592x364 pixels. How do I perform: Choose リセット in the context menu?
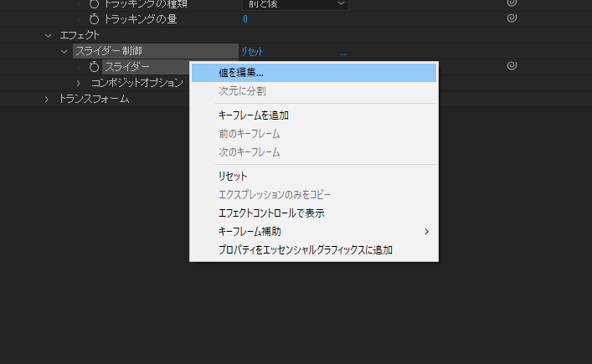point(314,177)
